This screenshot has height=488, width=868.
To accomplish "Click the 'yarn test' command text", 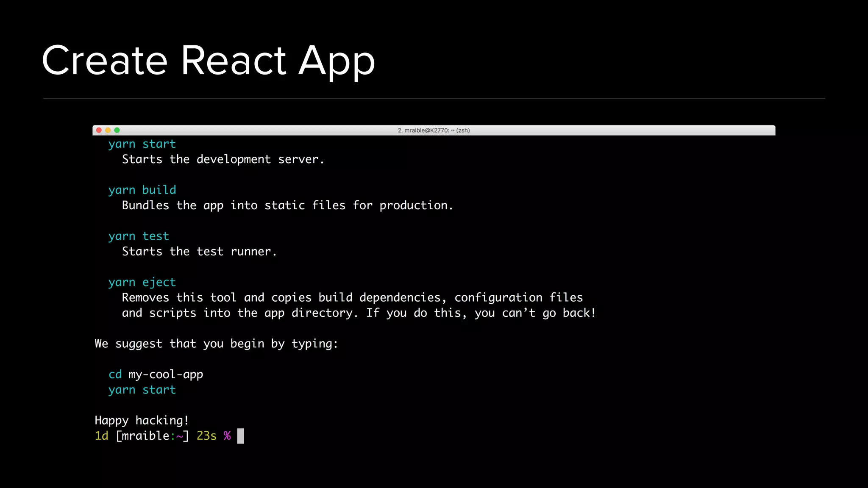I will pyautogui.click(x=139, y=236).
